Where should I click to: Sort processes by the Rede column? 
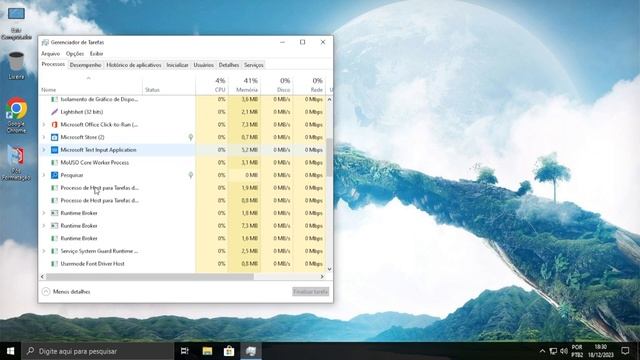(309, 84)
